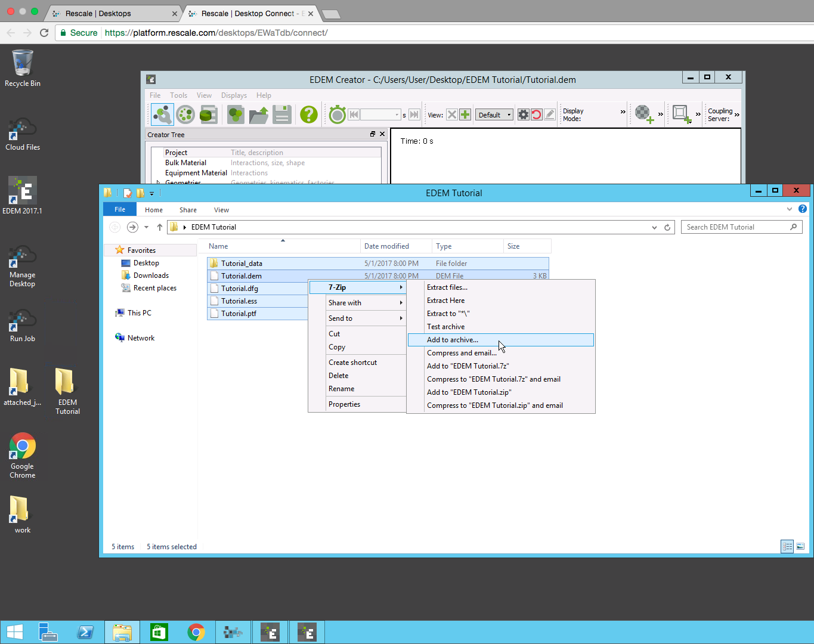This screenshot has height=644, width=814.
Task: Click the open folder icon in EDEM toolbar
Action: (x=259, y=114)
